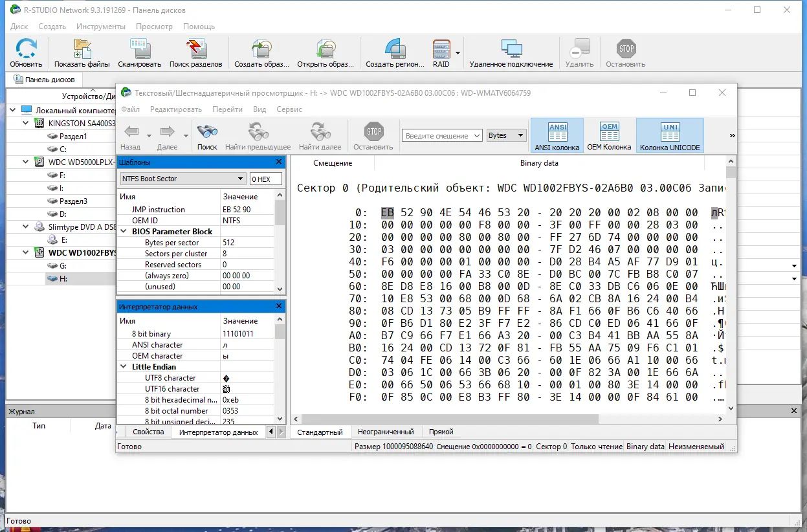The image size is (807, 532).
Task: Click Найти далее search icon
Action: 320,132
